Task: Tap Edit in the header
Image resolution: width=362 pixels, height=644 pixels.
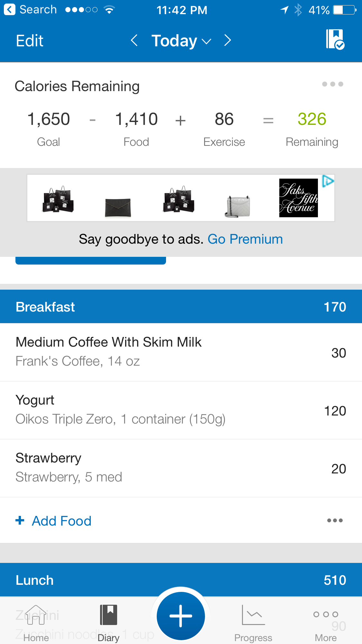Action: click(30, 41)
